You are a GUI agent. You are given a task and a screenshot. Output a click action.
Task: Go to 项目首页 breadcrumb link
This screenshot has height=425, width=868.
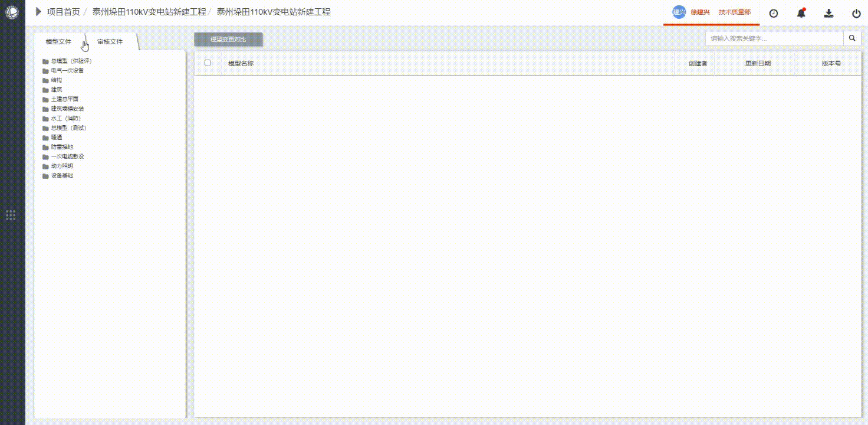pyautogui.click(x=63, y=12)
